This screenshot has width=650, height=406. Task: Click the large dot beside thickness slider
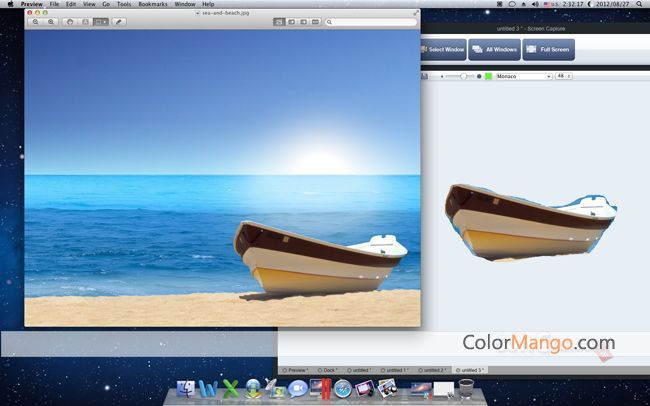[x=479, y=76]
